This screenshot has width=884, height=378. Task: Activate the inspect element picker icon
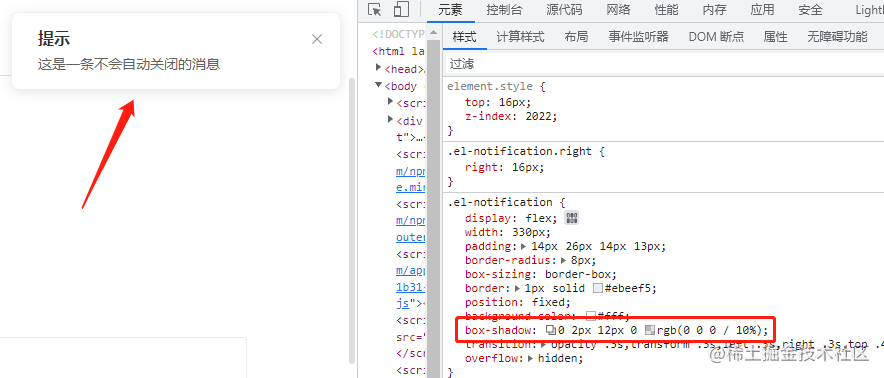[x=375, y=10]
